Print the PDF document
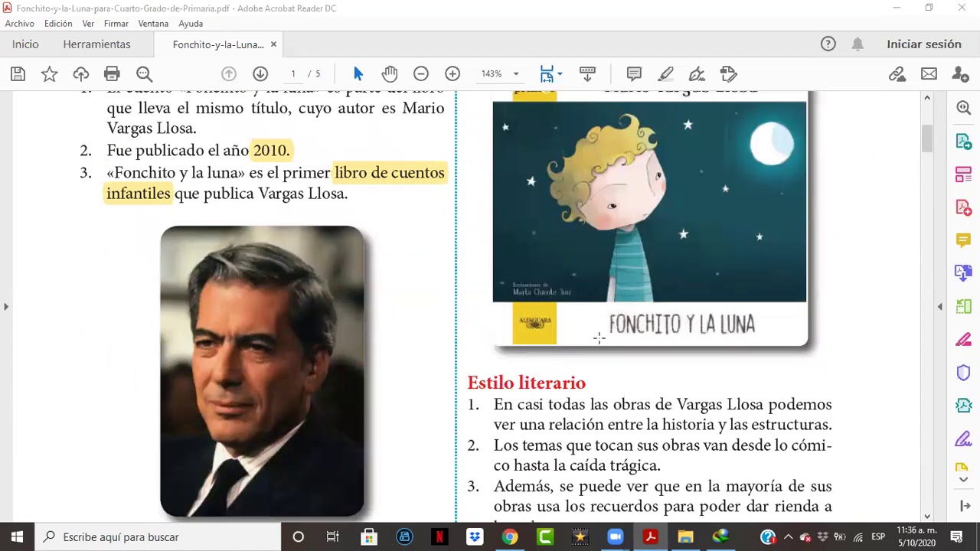Image resolution: width=980 pixels, height=551 pixels. pyautogui.click(x=112, y=74)
